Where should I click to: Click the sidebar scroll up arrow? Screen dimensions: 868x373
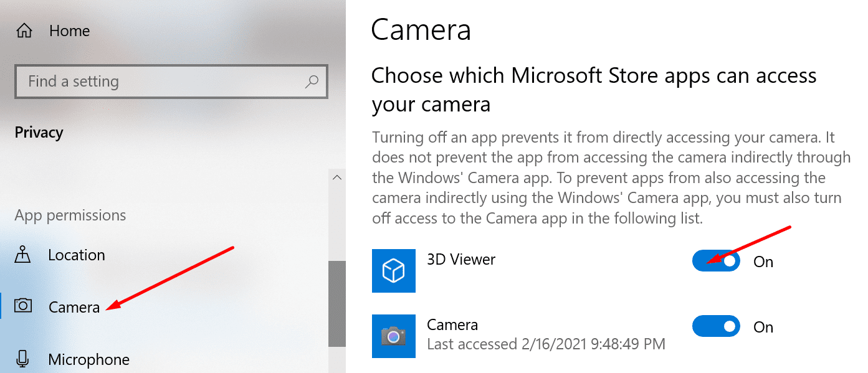[x=337, y=177]
